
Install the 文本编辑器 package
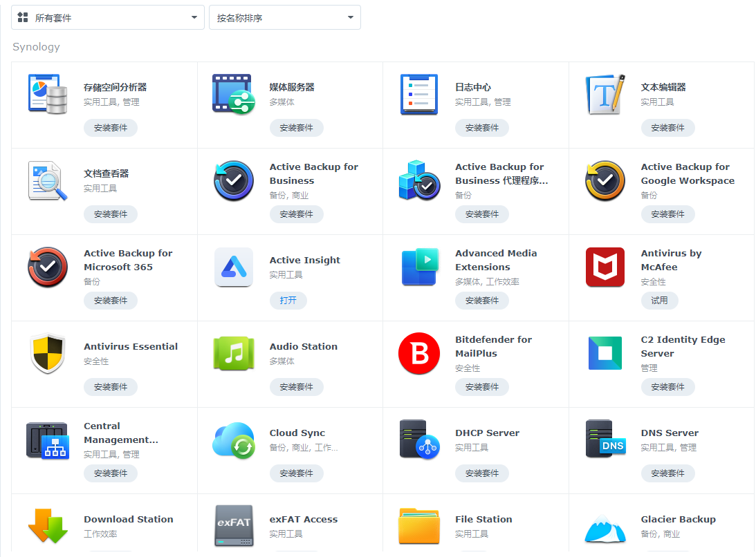click(667, 128)
